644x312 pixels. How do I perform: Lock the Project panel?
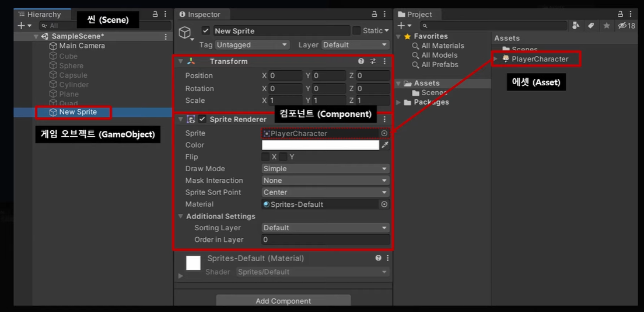tap(621, 14)
